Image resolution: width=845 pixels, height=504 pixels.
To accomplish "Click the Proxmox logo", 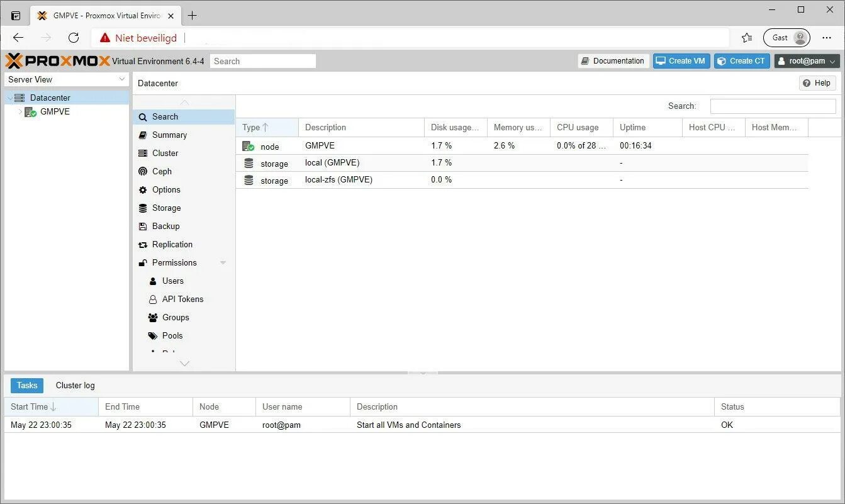I will tap(58, 61).
